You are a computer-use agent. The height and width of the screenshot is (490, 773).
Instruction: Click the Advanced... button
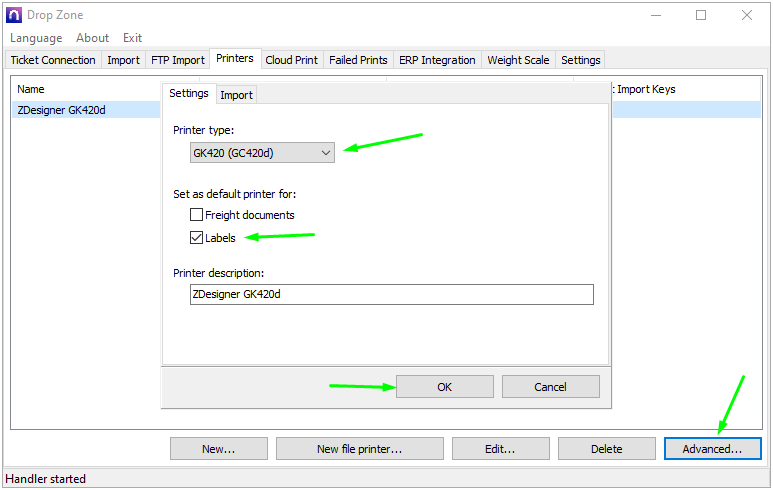click(712, 449)
